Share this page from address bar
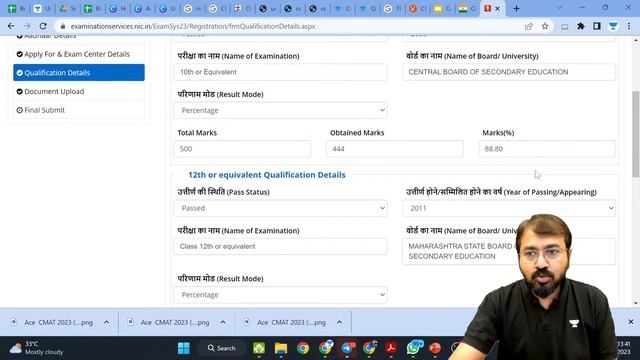This screenshot has width=640, height=360. pyautogui.click(x=529, y=26)
